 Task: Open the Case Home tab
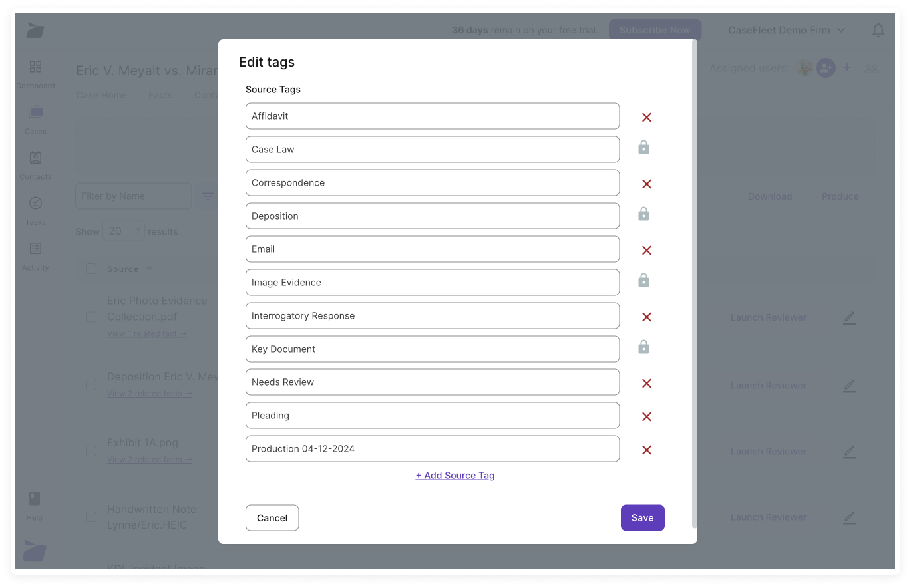pos(101,95)
